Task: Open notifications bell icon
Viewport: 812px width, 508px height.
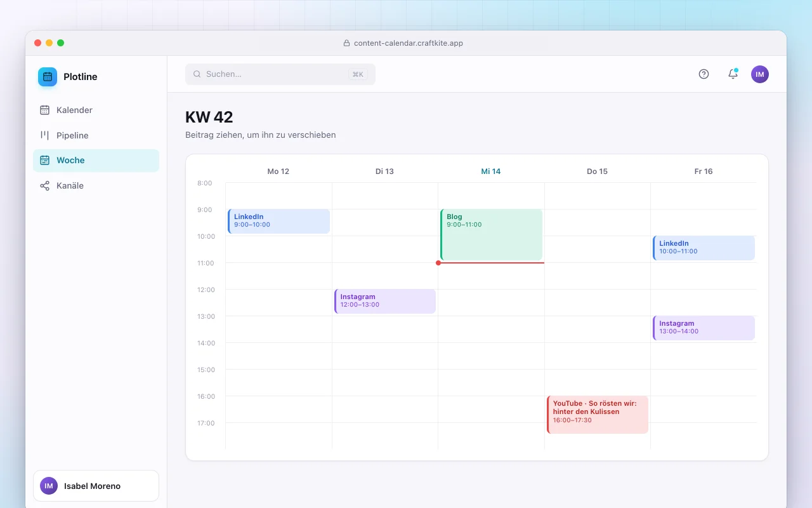Action: (733, 74)
